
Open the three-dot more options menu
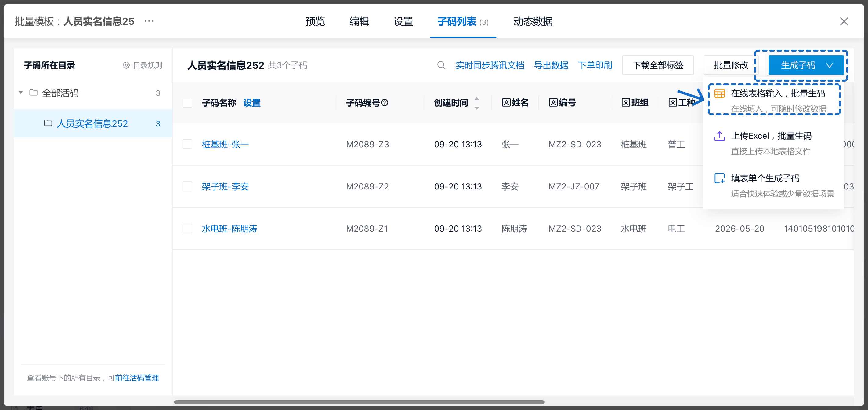(149, 21)
